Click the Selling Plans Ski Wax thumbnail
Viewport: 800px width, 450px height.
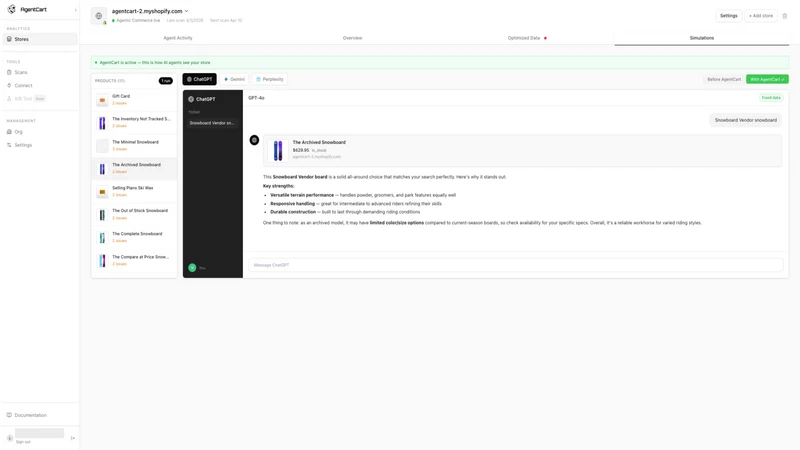click(102, 192)
